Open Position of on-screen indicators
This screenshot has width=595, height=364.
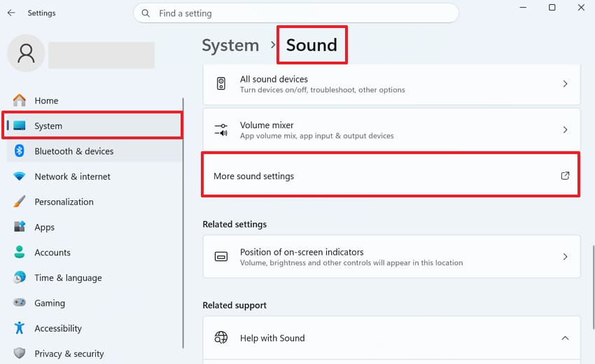click(x=391, y=257)
